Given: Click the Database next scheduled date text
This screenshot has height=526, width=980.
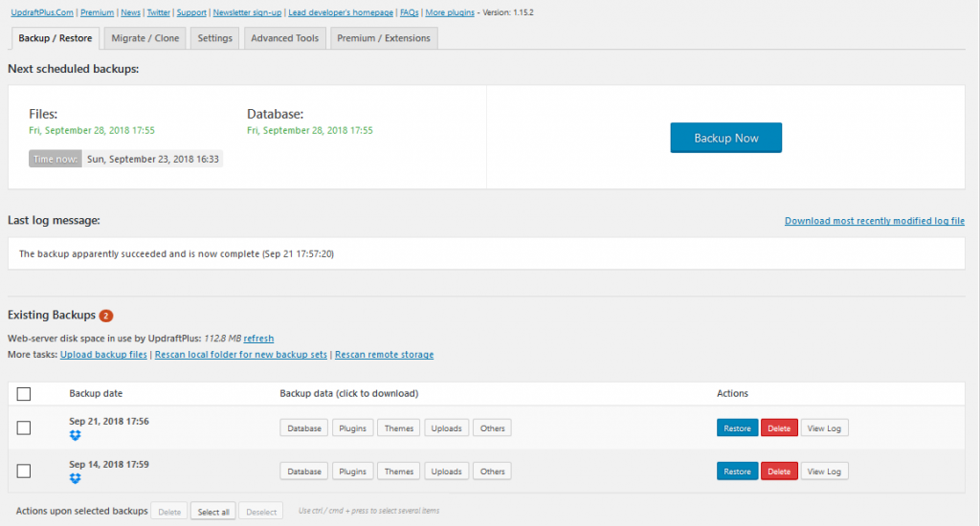Looking at the screenshot, I should click(x=310, y=131).
